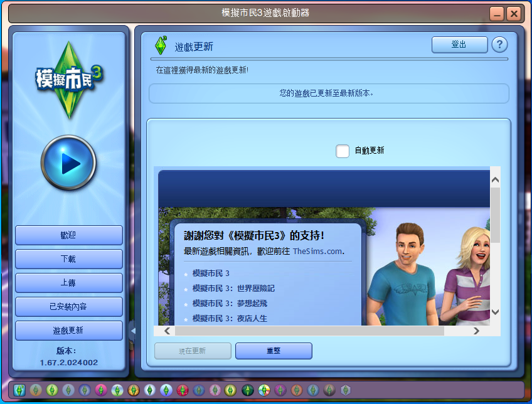The height and width of the screenshot is (404, 532).
Task: Click the news panel scroll-down arrow
Action: coord(495,312)
